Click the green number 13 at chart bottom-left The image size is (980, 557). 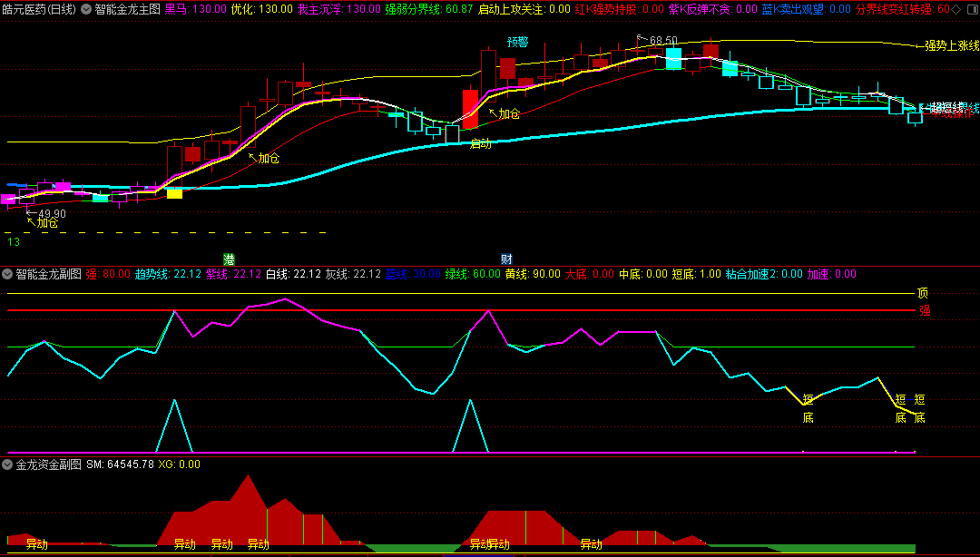point(13,242)
